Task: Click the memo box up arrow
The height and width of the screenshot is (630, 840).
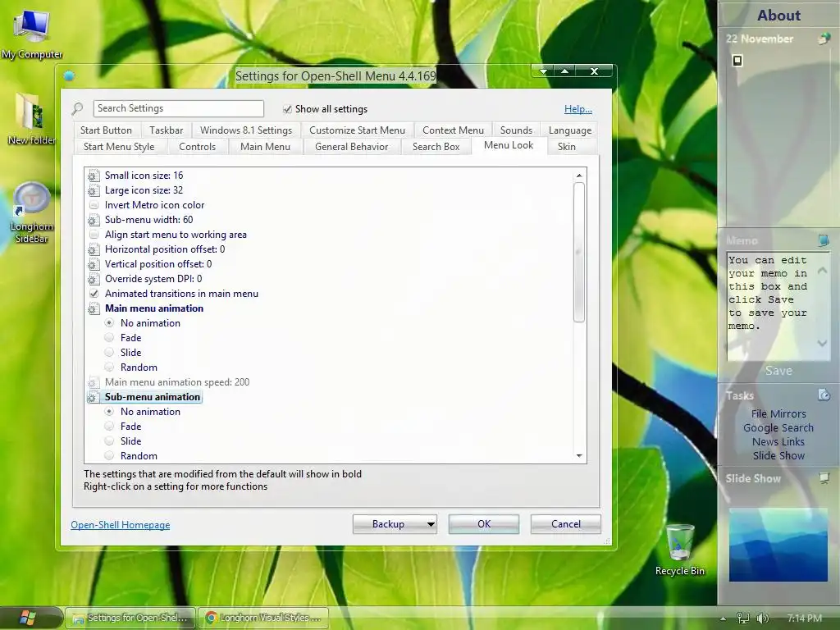Action: [822, 271]
